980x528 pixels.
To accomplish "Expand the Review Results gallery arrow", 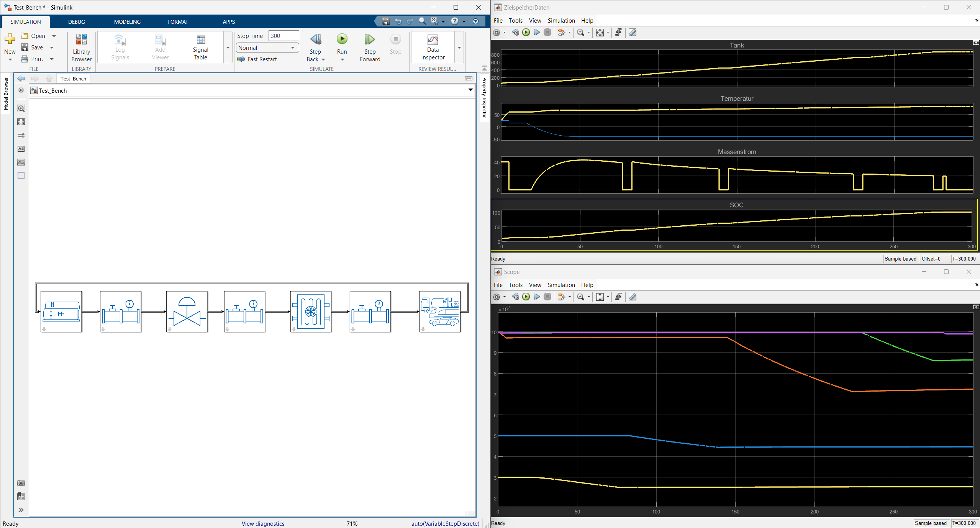I will coord(459,48).
